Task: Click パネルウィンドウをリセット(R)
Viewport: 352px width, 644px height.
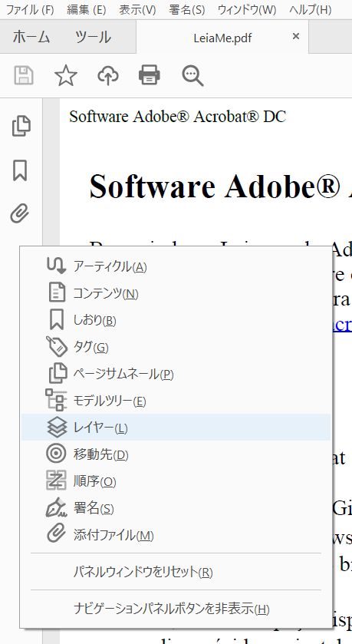Action: tap(176, 572)
